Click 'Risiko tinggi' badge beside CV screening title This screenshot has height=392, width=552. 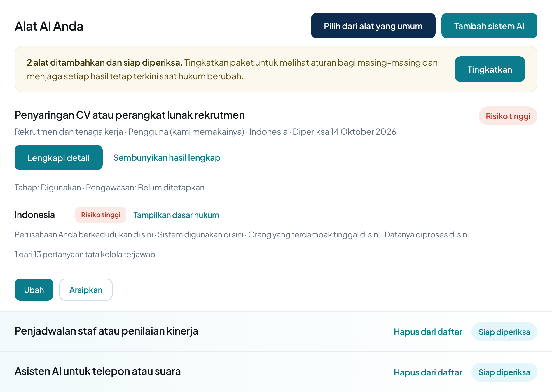point(508,116)
